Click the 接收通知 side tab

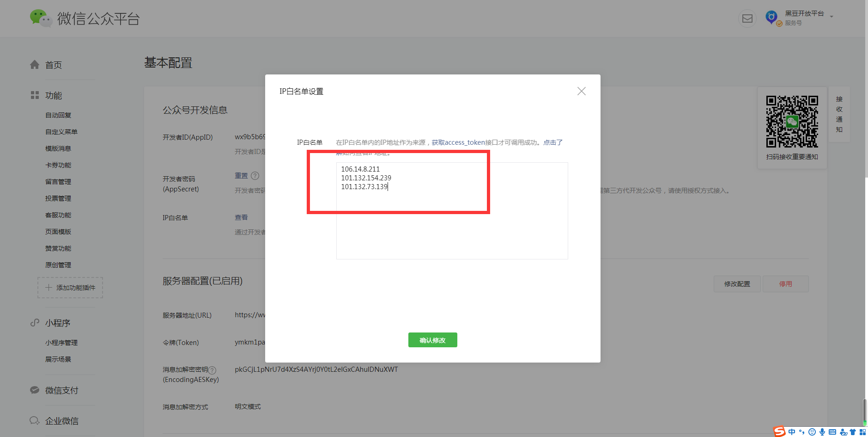pos(839,114)
